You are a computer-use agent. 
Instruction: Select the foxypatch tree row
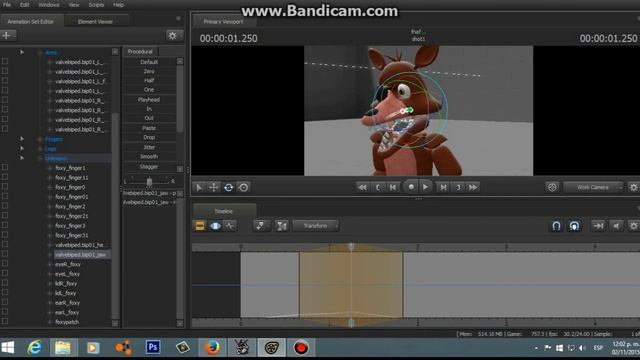[67, 322]
